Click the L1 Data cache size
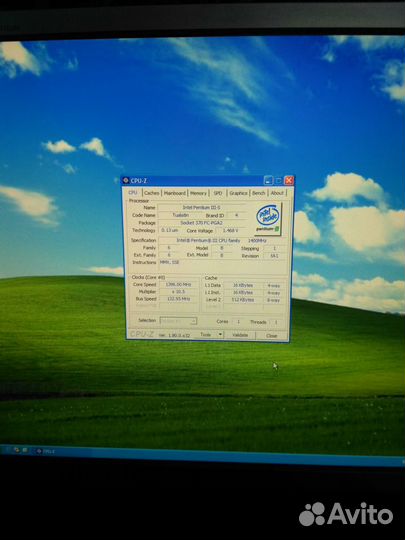 [243, 285]
